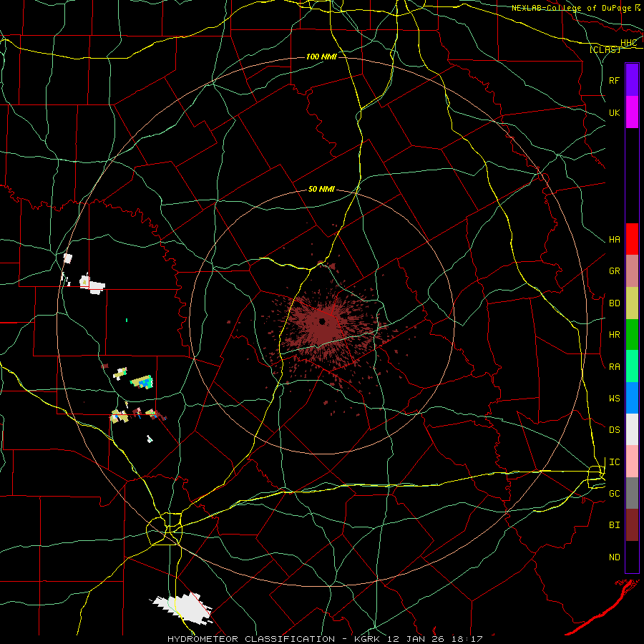Click the BD legend label
Image resolution: width=644 pixels, height=644 pixels.
click(614, 303)
